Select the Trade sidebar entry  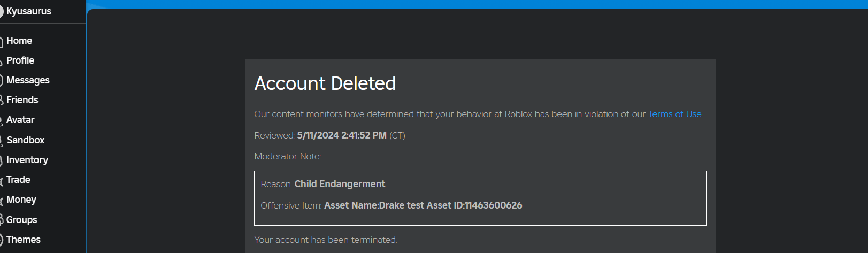pos(18,180)
